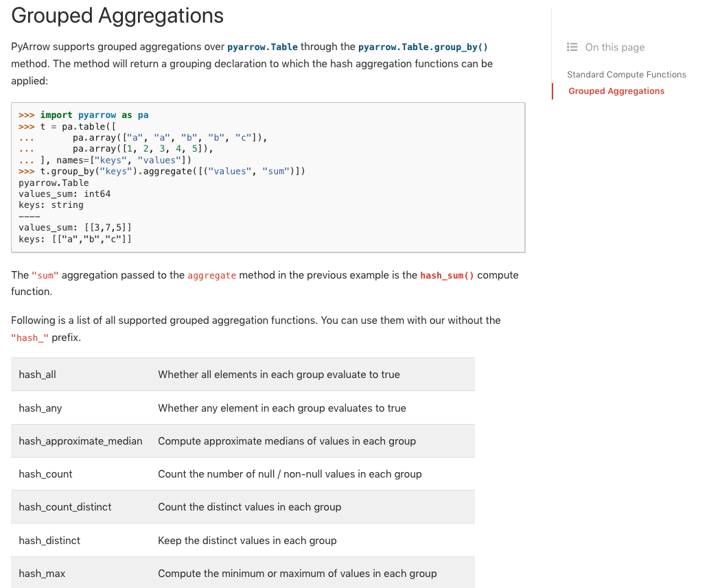Click 'Whether any element in each group evaluates to true'

(x=281, y=408)
